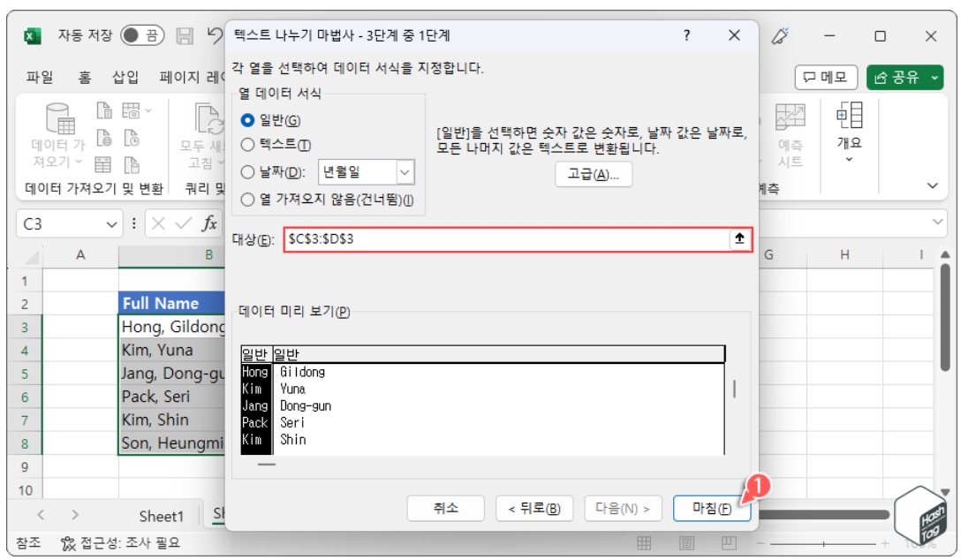Click the Accessibility (접근성: 조사 필요) status item
This screenshot has width=961, height=560.
(121, 542)
